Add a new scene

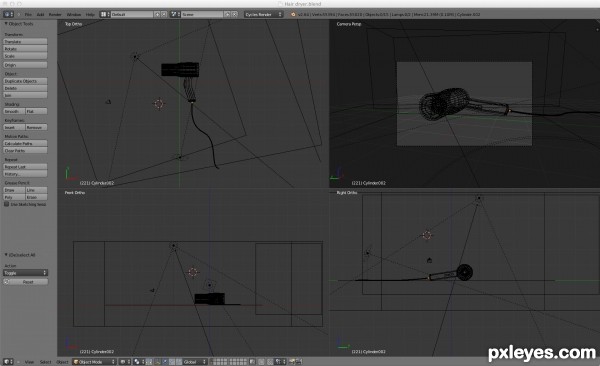[227, 15]
